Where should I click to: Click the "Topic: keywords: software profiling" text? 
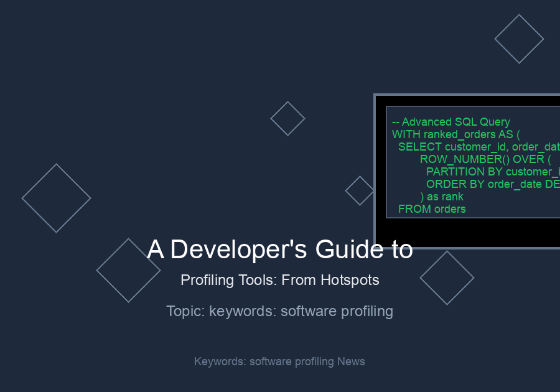pyautogui.click(x=280, y=310)
